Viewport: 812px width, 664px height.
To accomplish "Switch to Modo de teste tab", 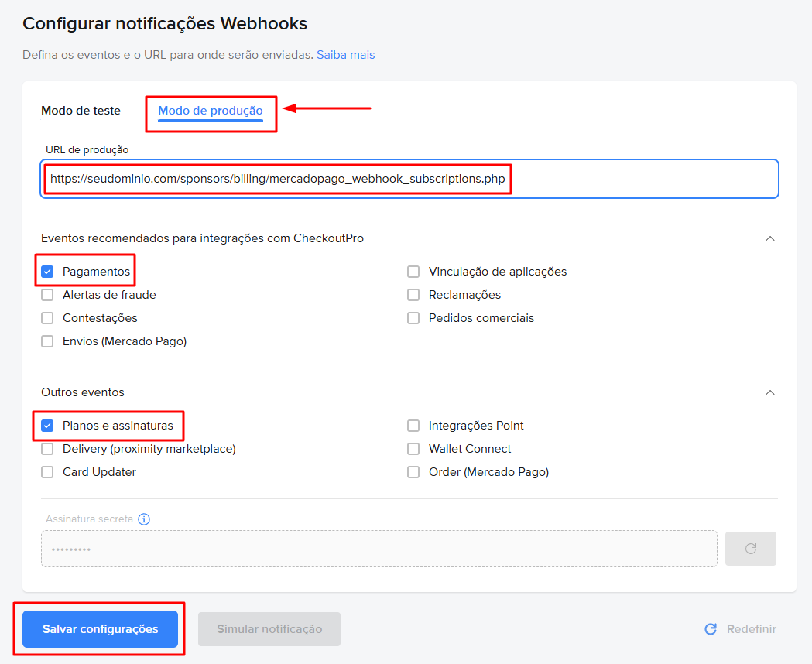I will (81, 111).
